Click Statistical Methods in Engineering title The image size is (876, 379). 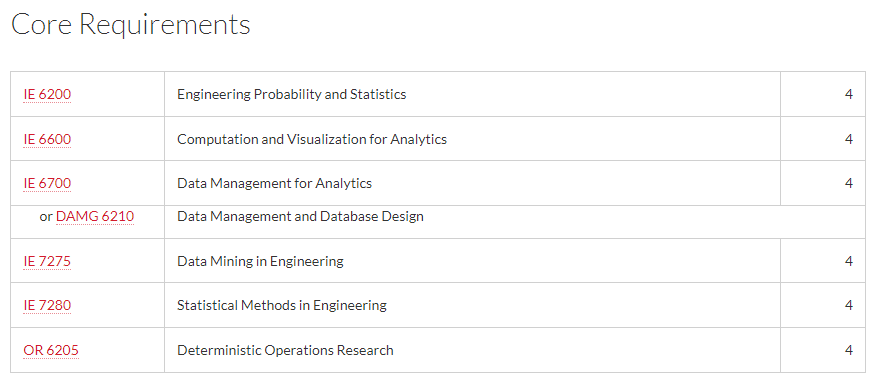coord(282,305)
